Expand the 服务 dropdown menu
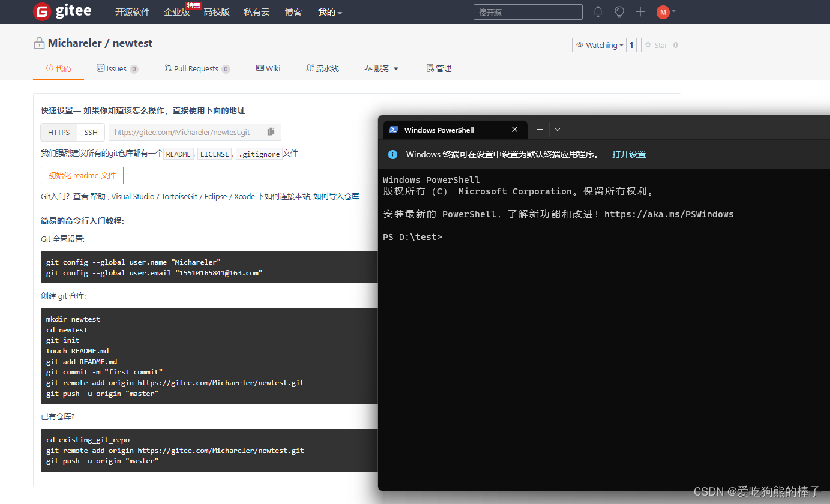Image resolution: width=830 pixels, height=504 pixels. coord(381,68)
